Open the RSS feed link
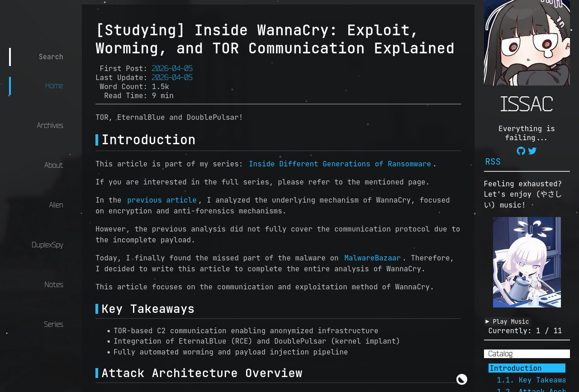579x392 pixels. click(x=493, y=162)
